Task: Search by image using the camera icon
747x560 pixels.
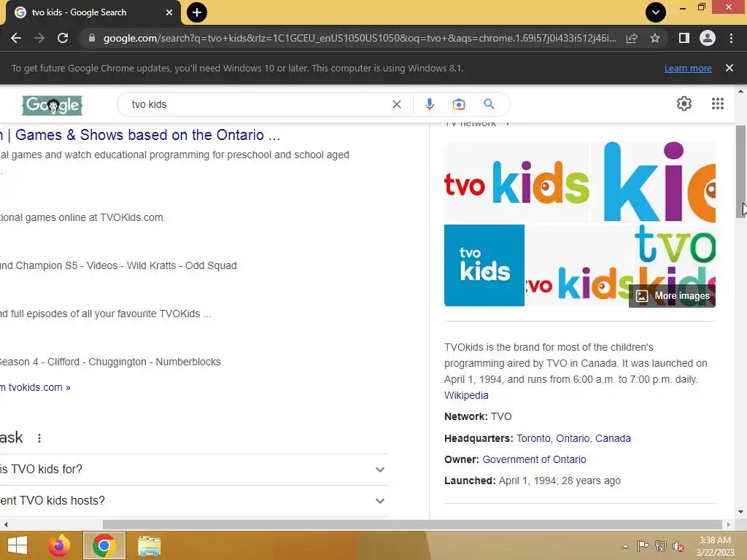Action: [x=459, y=104]
